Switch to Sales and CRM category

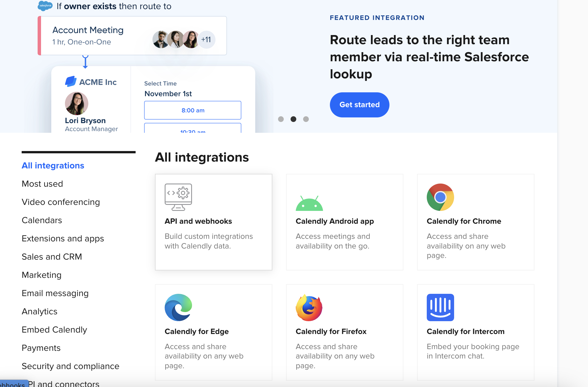[x=52, y=257]
